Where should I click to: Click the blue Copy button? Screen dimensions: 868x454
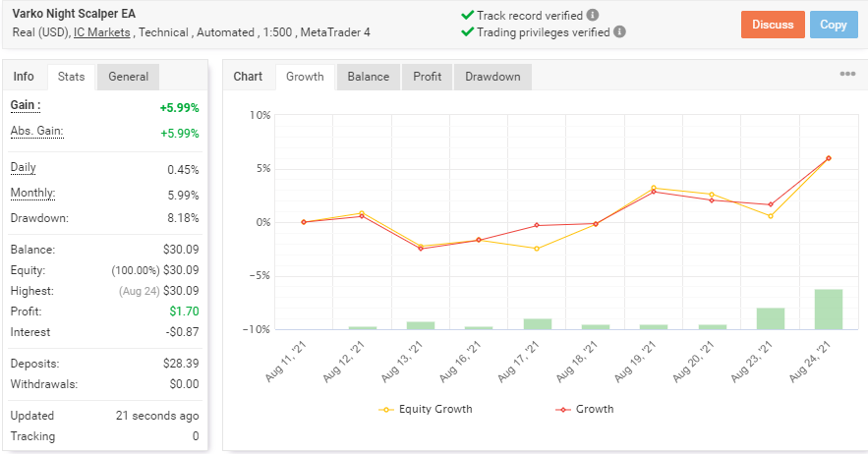[x=834, y=25]
